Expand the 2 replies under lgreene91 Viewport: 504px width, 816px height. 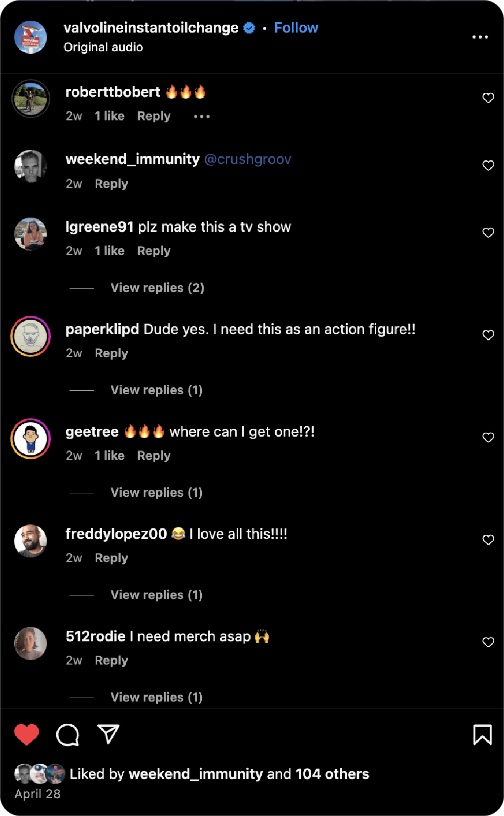(x=157, y=288)
